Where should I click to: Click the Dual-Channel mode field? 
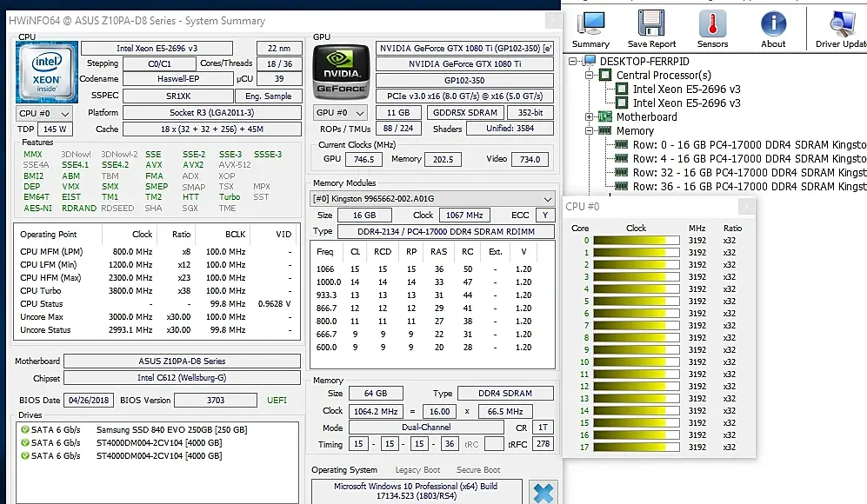pos(426,428)
